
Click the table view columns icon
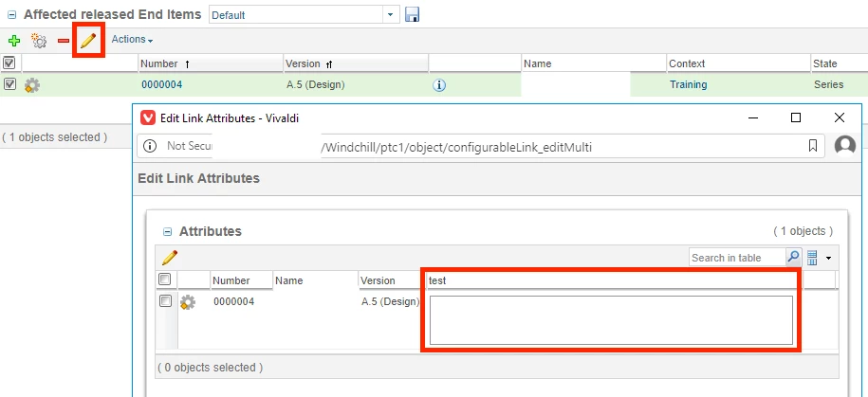click(812, 258)
